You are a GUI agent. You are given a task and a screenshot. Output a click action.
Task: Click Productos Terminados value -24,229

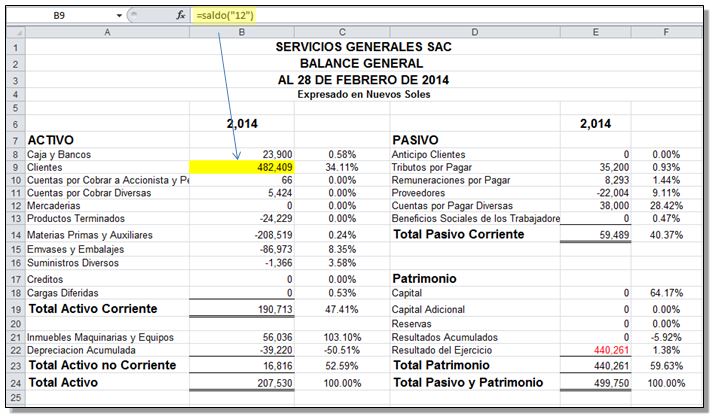276,218
